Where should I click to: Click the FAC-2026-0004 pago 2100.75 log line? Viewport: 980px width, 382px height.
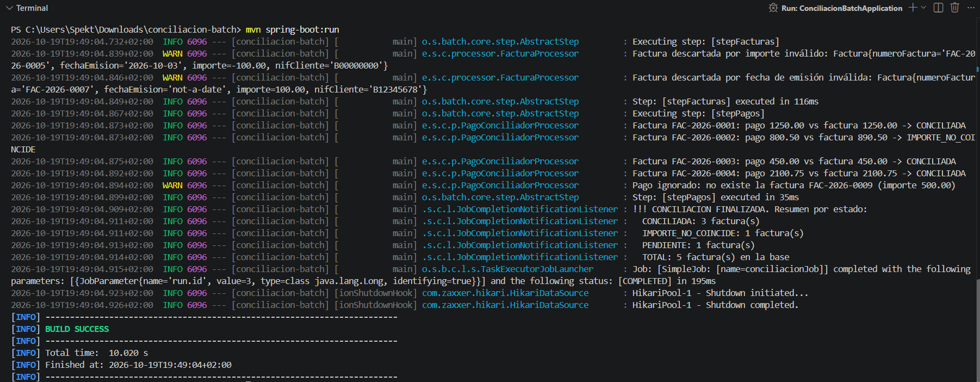coord(799,173)
